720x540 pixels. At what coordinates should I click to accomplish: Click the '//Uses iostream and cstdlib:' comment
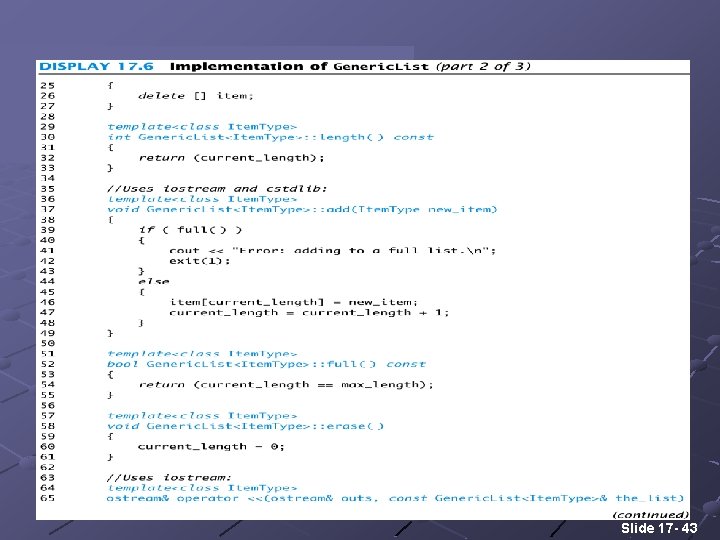pyautogui.click(x=217, y=189)
